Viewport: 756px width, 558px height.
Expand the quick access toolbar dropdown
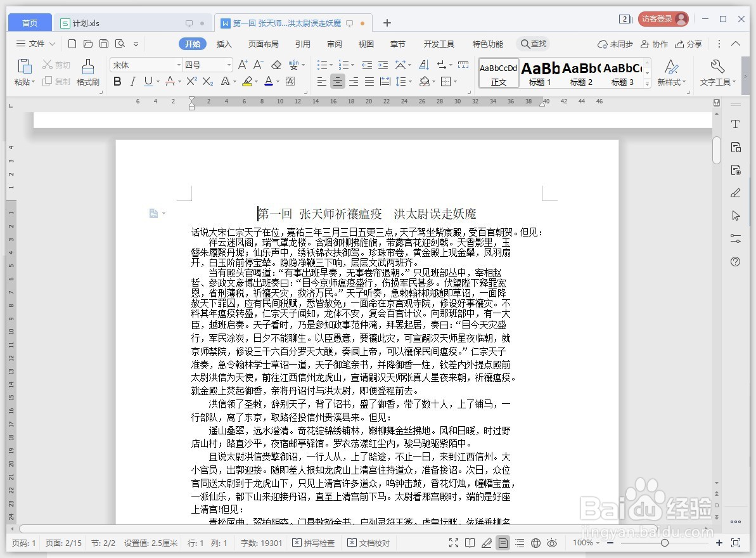click(136, 44)
